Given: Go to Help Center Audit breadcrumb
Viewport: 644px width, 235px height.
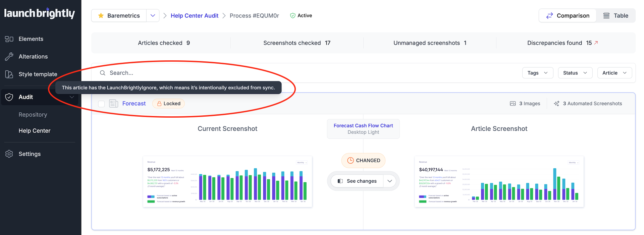Looking at the screenshot, I should [x=195, y=16].
